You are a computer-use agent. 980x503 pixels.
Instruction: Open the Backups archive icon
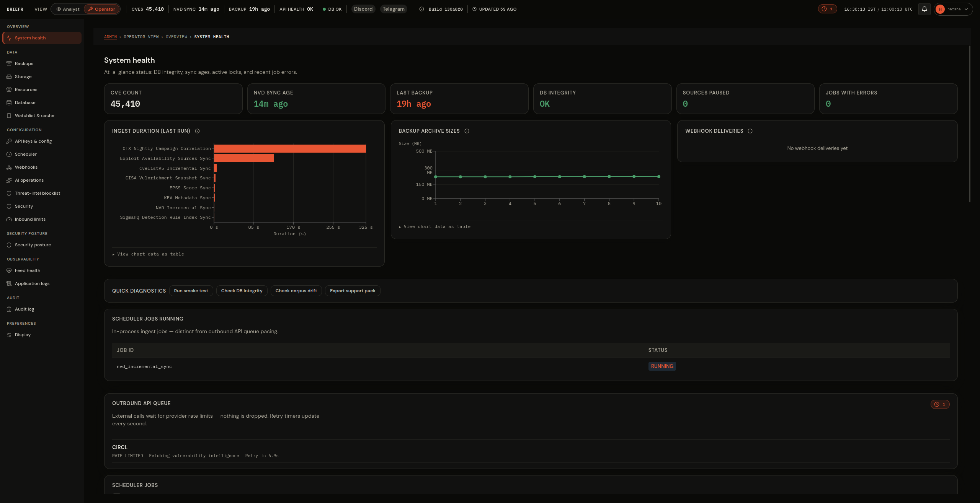[9, 63]
